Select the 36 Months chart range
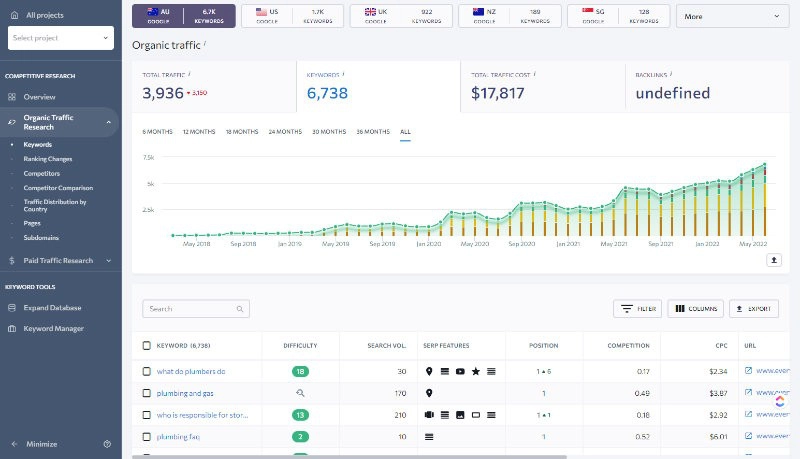This screenshot has height=459, width=800. click(373, 132)
